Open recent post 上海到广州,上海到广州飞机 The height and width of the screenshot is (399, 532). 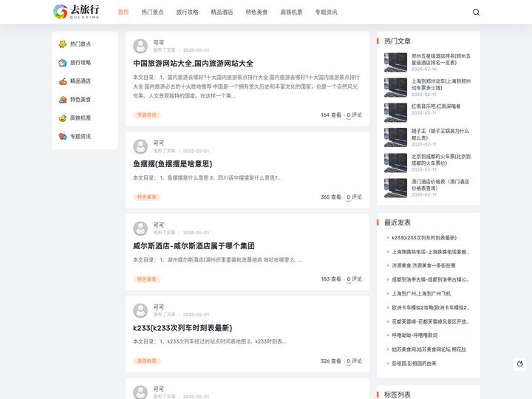pos(421,293)
